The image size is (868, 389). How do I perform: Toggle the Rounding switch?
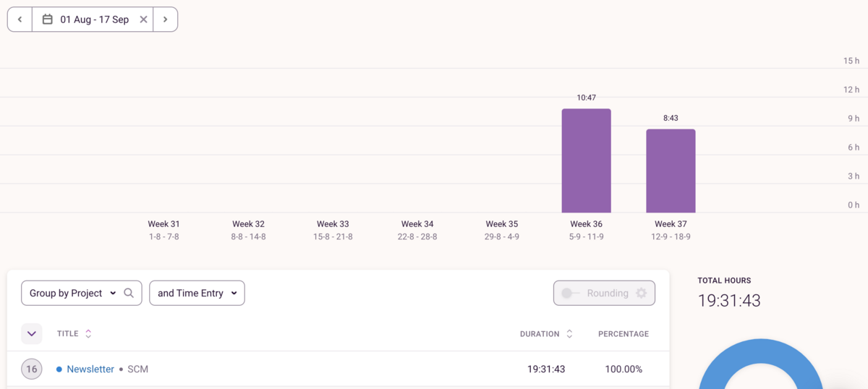571,293
